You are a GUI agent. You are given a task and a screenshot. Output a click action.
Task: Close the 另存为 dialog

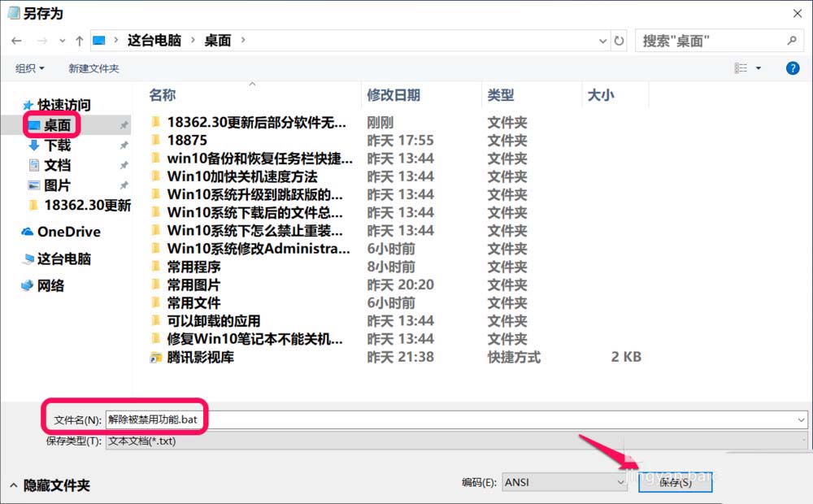[x=798, y=14]
